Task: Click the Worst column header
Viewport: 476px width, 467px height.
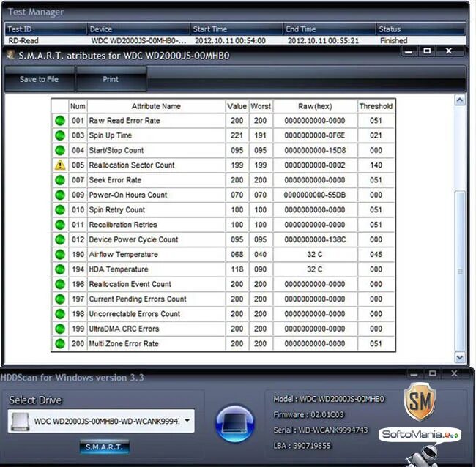Action: (x=261, y=106)
